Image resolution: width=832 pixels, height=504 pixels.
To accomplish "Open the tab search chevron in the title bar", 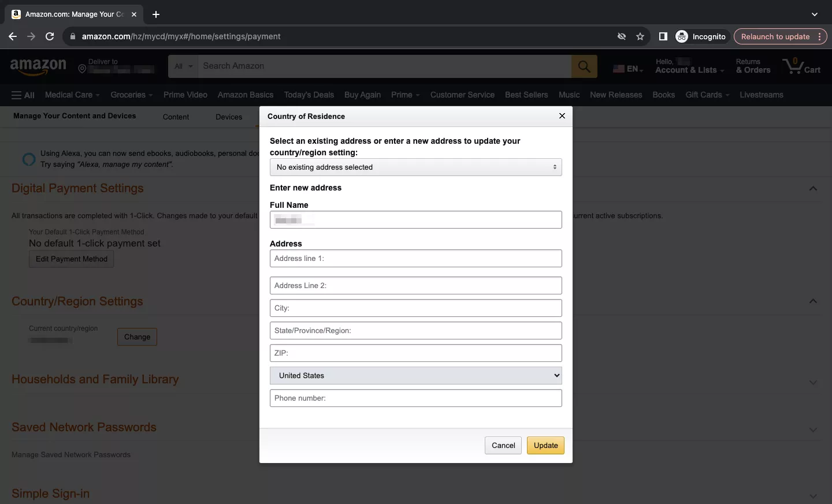I will point(815,14).
